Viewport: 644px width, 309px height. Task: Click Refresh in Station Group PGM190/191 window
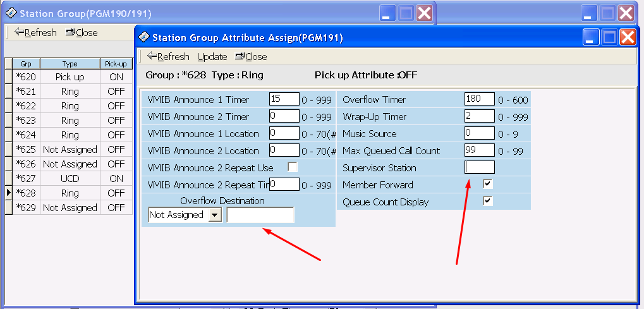click(x=35, y=32)
